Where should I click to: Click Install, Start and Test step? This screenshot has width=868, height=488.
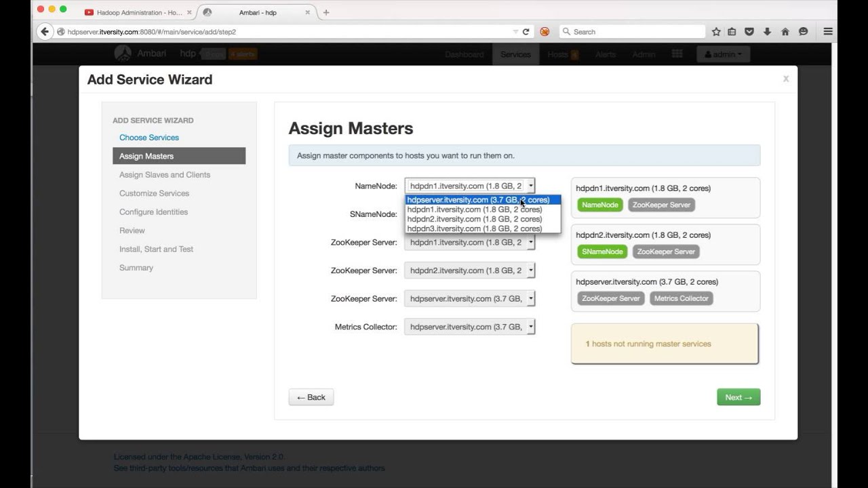click(x=156, y=249)
